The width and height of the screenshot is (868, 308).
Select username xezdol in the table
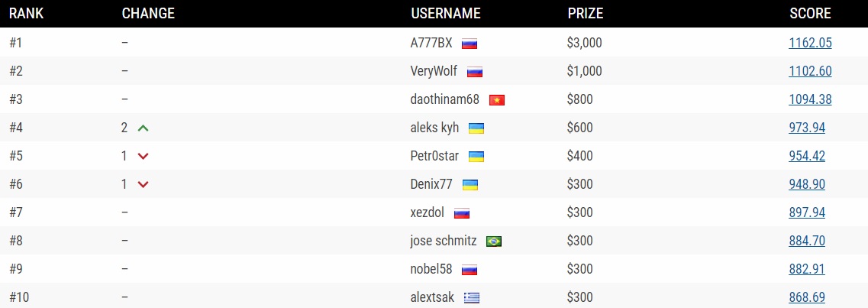pyautogui.click(x=428, y=212)
